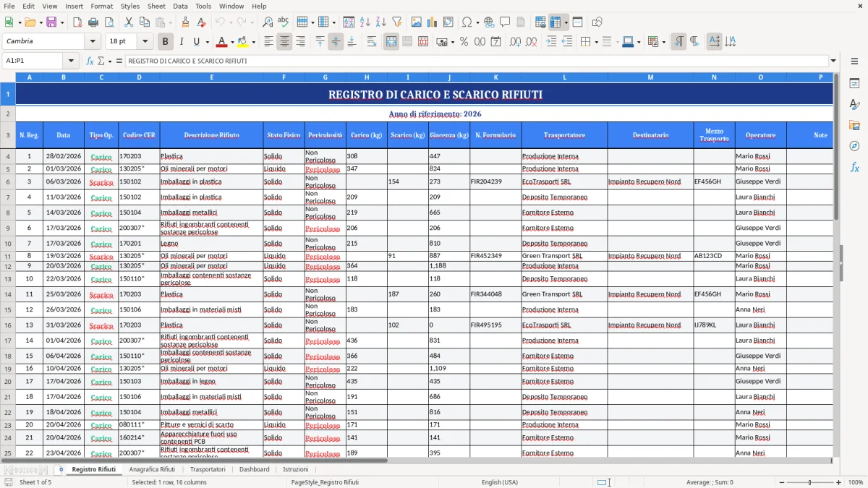868x488 pixels.
Task: Open font color dropdown arrow
Action: (x=232, y=42)
